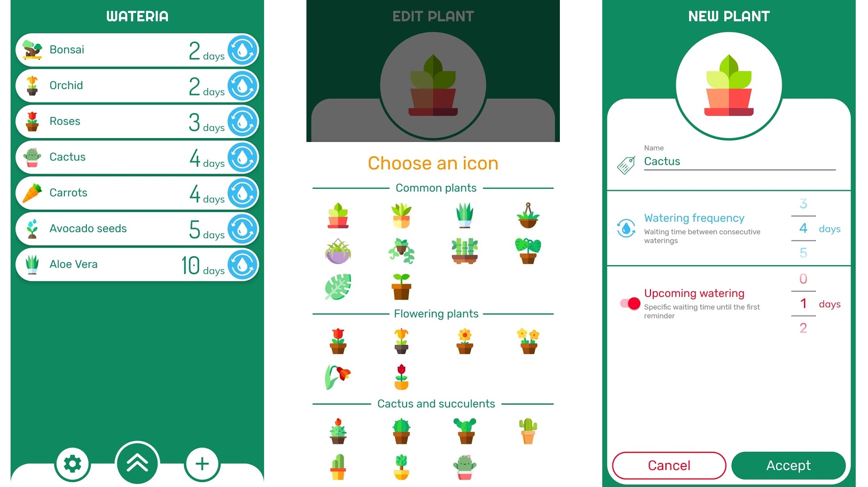Screen dimensions: 868x487
Task: Click Accept to save new Cactus plant
Action: (x=787, y=465)
